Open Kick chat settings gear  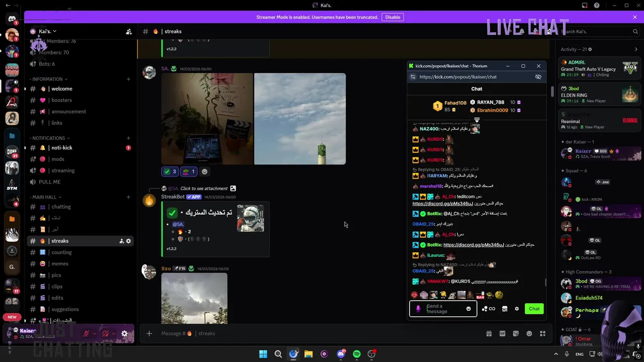pos(517,309)
